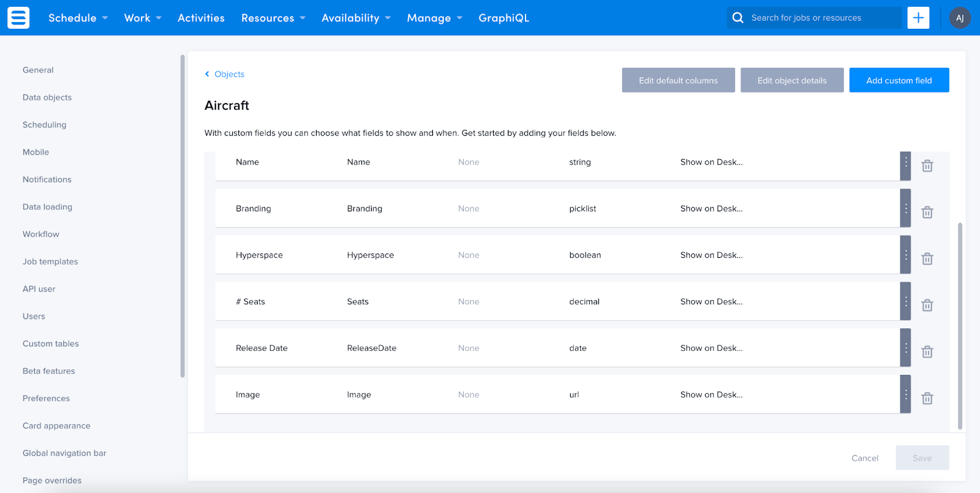The image size is (980, 493).
Task: Open API user settings
Action: [39, 289]
